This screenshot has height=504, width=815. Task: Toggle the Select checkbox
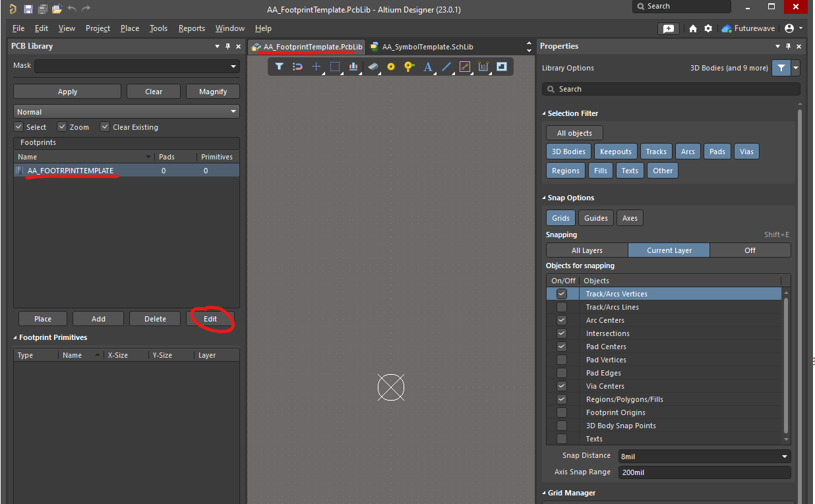coord(18,127)
